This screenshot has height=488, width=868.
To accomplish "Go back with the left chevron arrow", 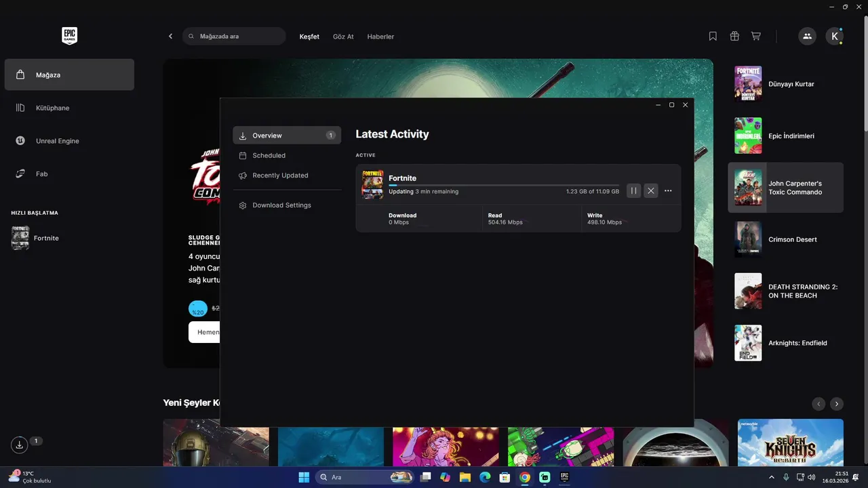I will (x=170, y=37).
